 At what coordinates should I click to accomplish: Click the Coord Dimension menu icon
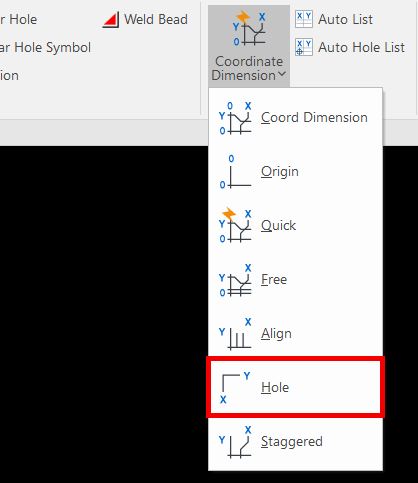(235, 118)
